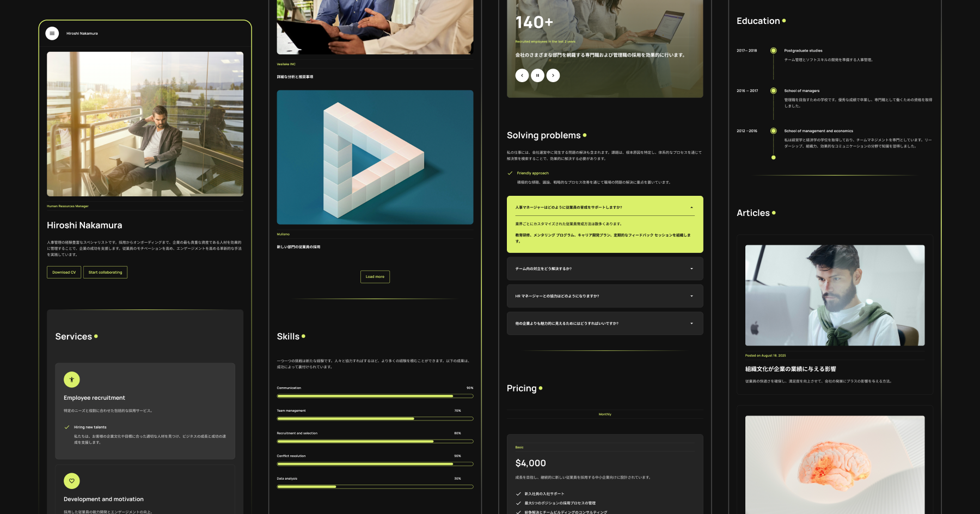Open the article photo of bearded man
Viewport: 980px width, 514px height.
(x=835, y=295)
